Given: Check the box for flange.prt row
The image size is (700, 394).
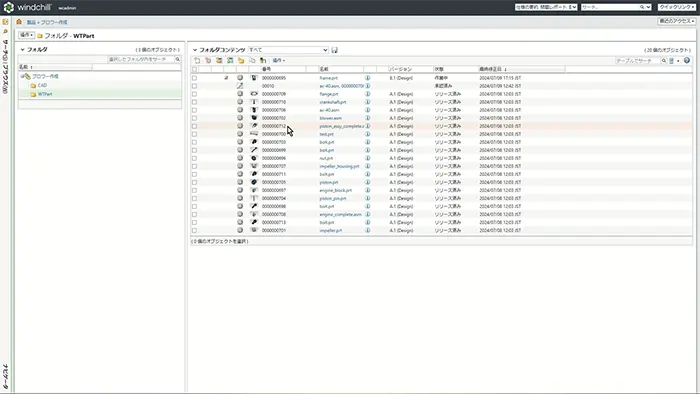Looking at the screenshot, I should pos(194,94).
